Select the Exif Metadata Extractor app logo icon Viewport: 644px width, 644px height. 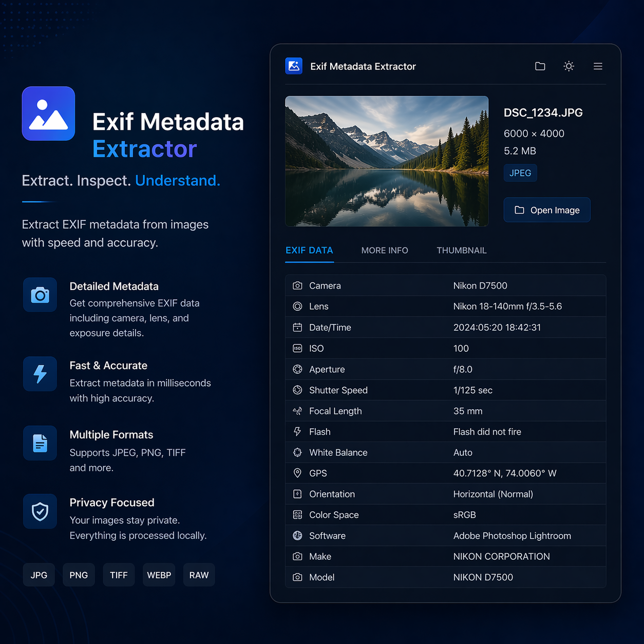[294, 66]
